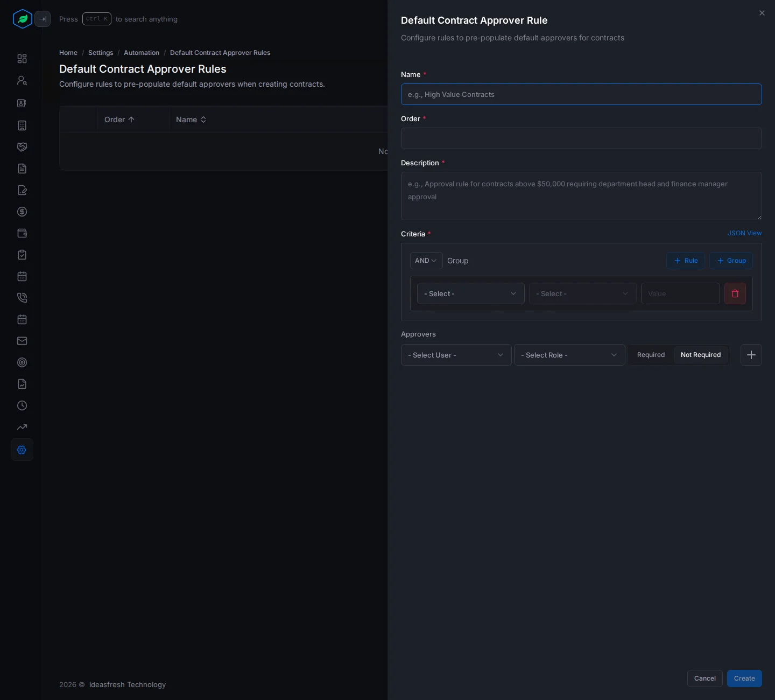Screen dimensions: 775x700
Task: Open the target icon in sidebar
Action: coord(22,362)
